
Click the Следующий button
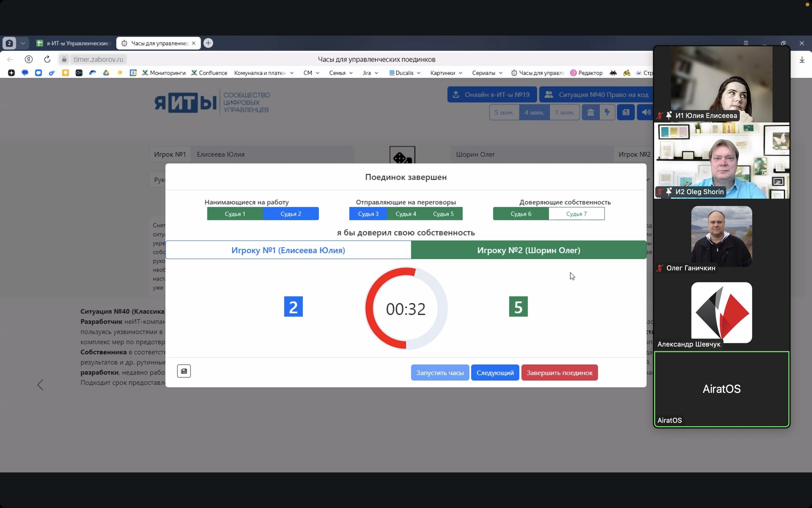click(x=495, y=373)
